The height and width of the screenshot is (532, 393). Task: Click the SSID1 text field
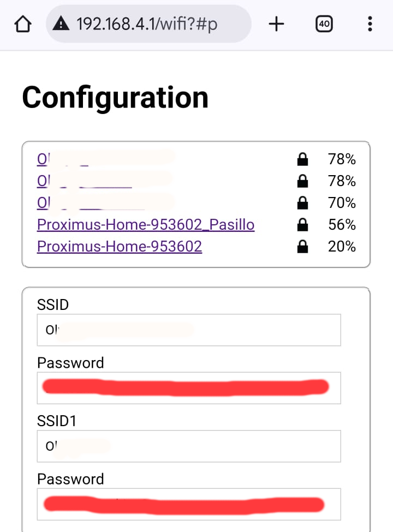[189, 446]
